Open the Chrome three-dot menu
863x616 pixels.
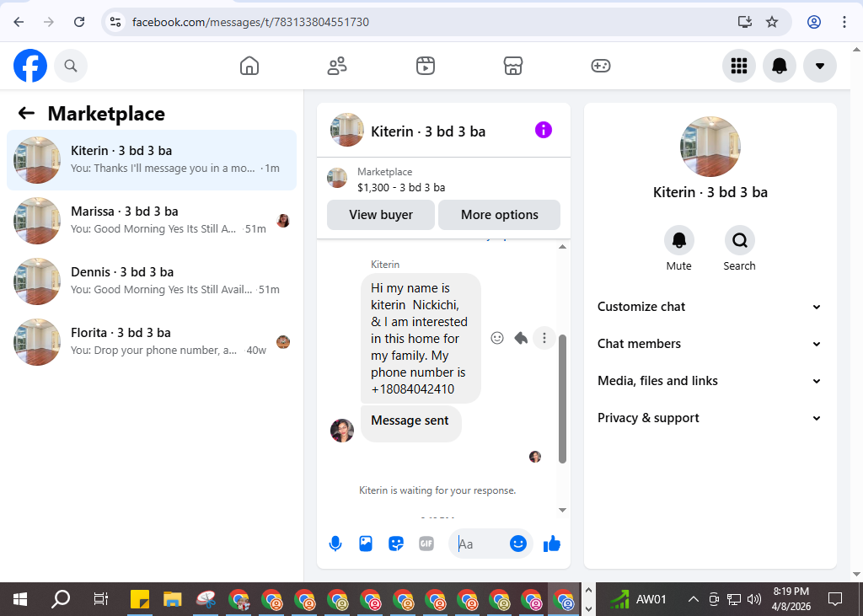[x=844, y=22]
